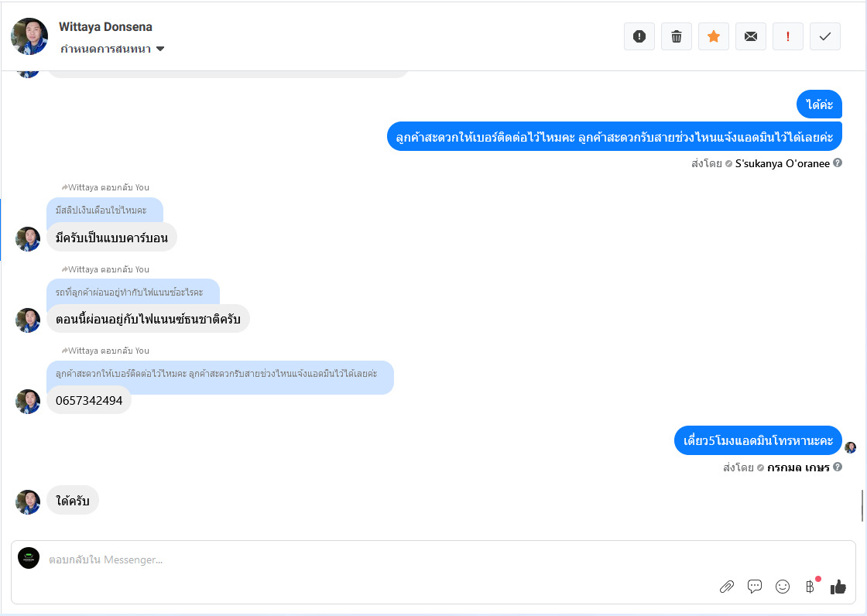Mark conversation unread with envelope icon
The image size is (867, 616).
tap(750, 36)
